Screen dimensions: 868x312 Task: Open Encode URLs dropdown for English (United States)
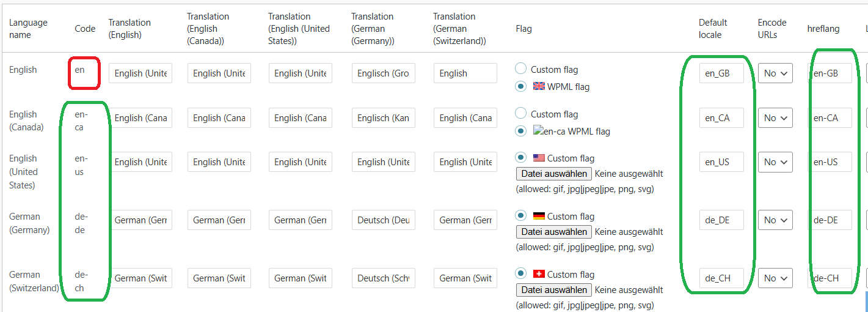[x=775, y=162]
